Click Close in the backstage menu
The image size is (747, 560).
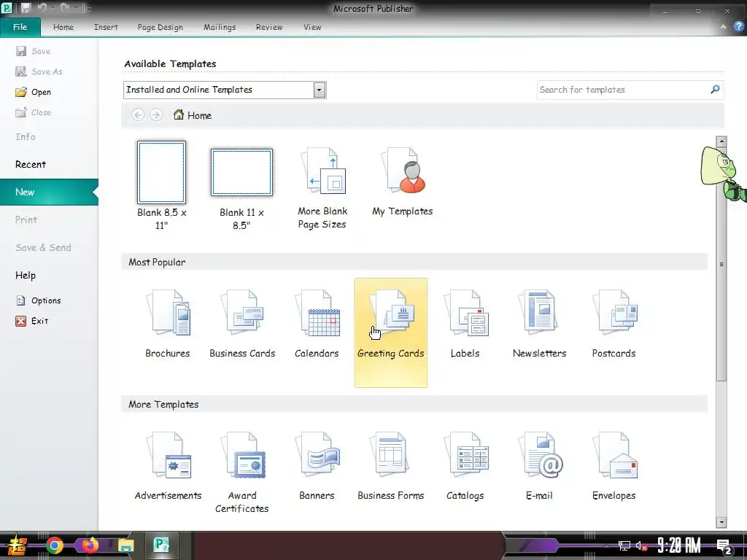coord(34,112)
